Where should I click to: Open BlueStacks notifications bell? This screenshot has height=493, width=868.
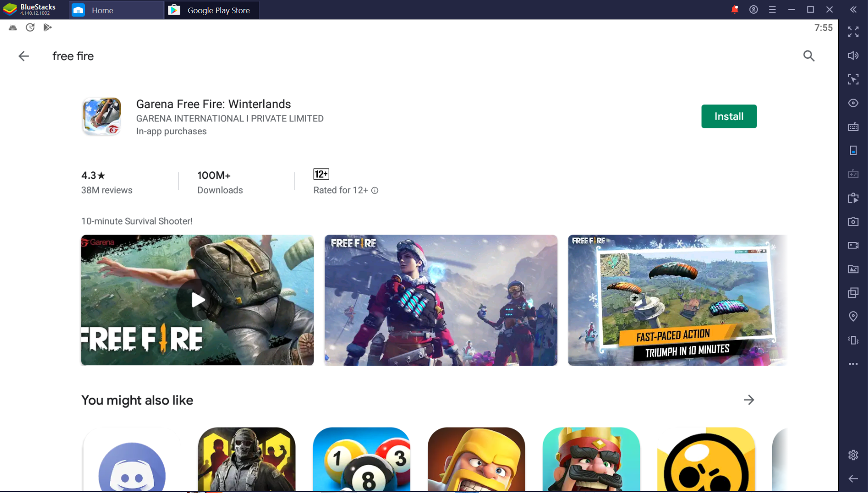pyautogui.click(x=735, y=9)
